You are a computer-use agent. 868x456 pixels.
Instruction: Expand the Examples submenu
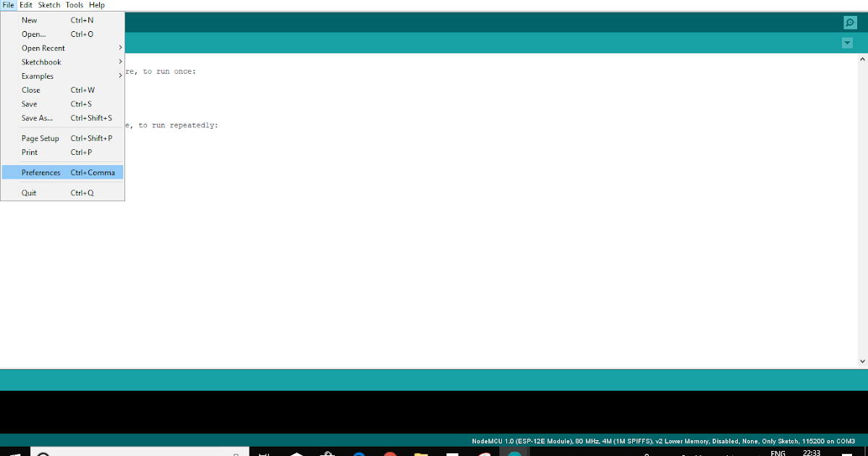click(x=62, y=76)
